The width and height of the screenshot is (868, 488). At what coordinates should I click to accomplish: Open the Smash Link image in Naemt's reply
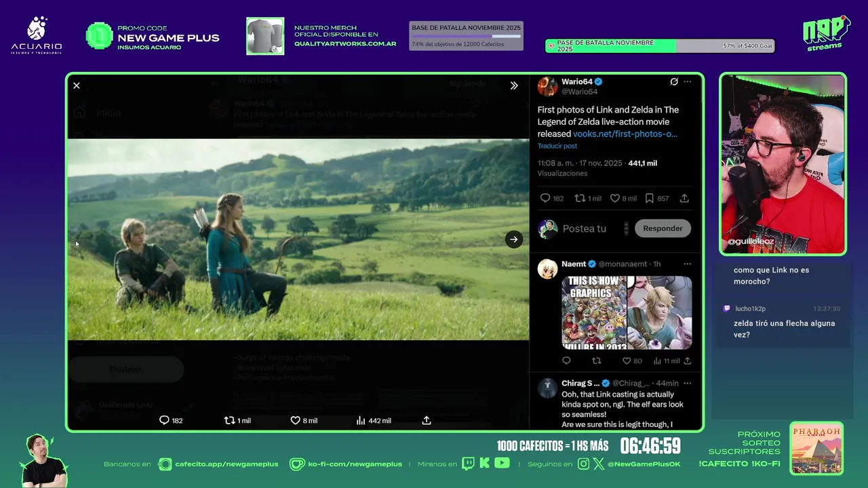point(660,312)
